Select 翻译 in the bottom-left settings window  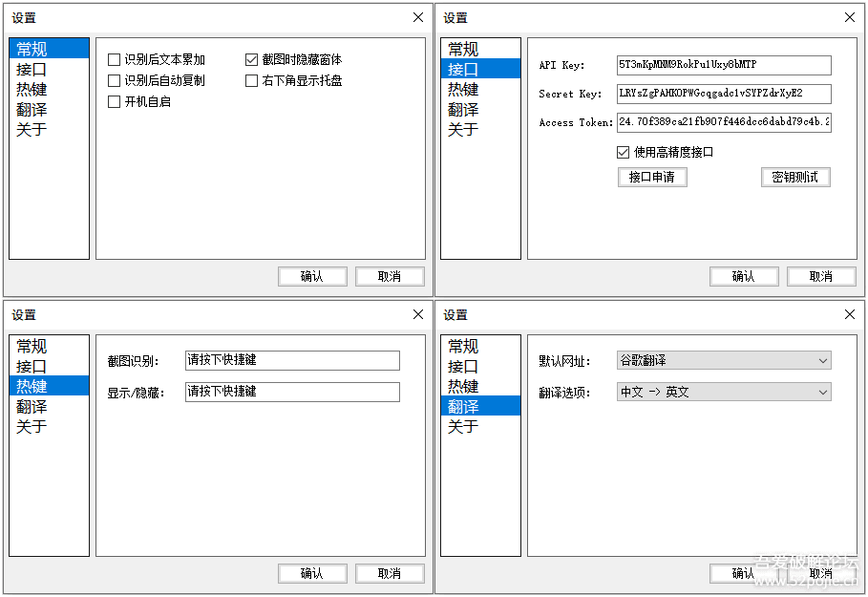click(50, 406)
